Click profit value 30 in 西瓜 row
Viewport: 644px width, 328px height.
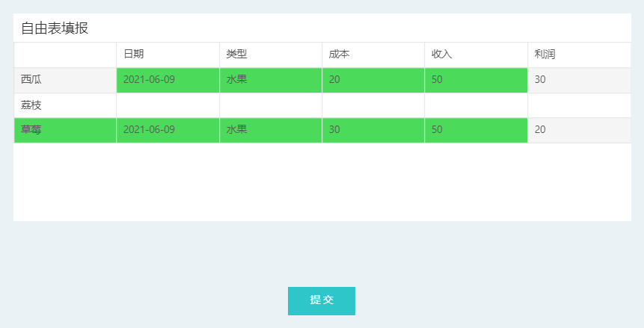click(x=579, y=80)
